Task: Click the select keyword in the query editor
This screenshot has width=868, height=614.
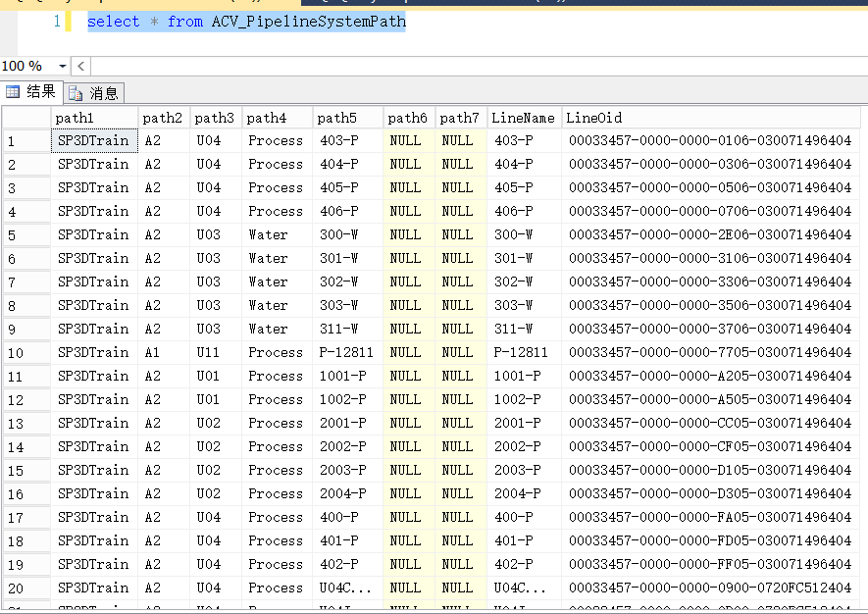Action: point(114,22)
